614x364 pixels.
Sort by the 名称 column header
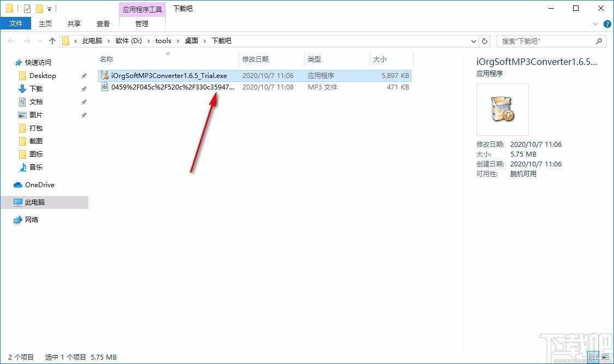(x=106, y=59)
